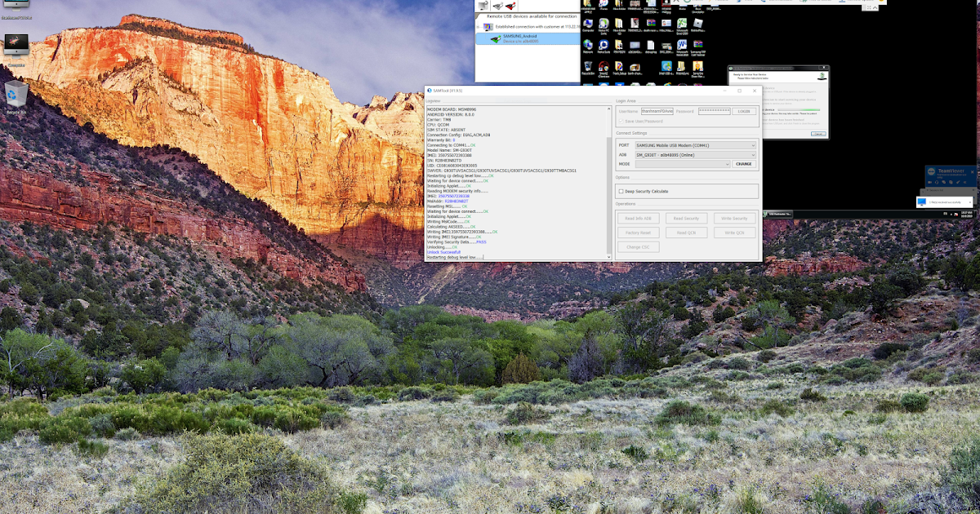This screenshot has width=980, height=514.
Task: Click Cancel in the service device dialog
Action: tap(817, 134)
